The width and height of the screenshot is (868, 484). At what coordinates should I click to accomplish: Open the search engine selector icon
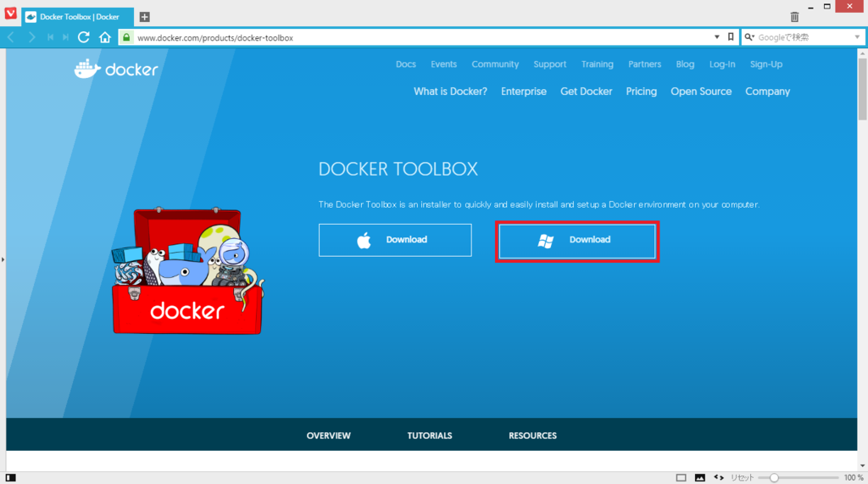[749, 37]
